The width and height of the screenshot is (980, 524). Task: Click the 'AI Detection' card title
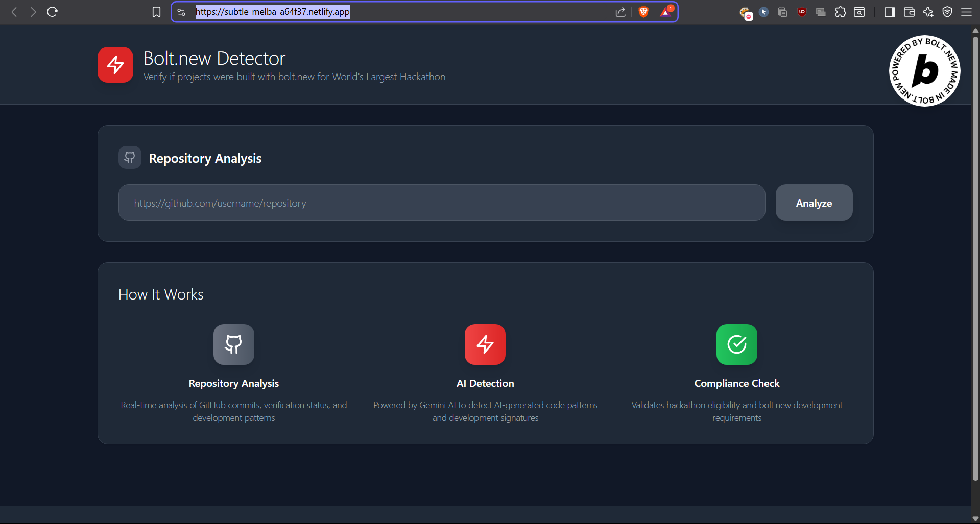[485, 383]
